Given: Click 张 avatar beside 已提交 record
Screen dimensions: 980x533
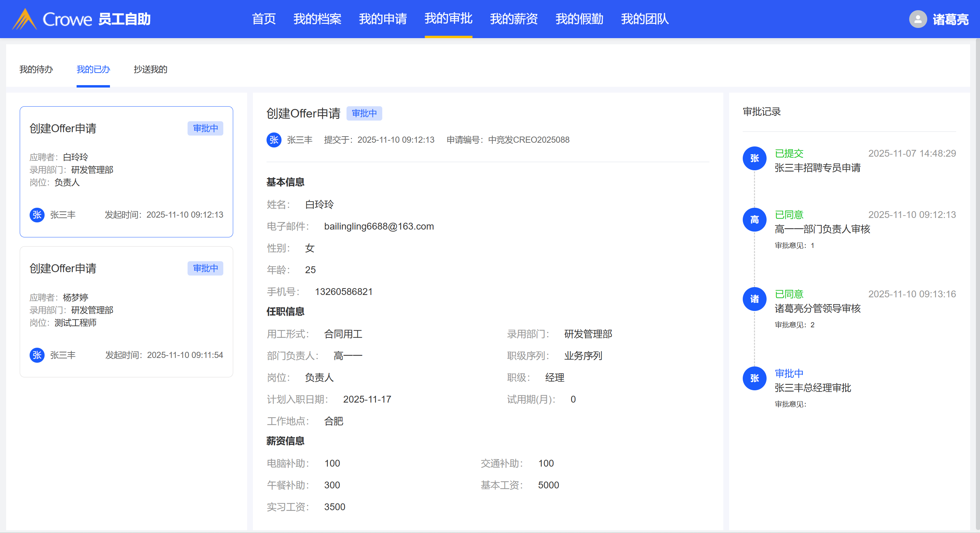Looking at the screenshot, I should point(754,158).
